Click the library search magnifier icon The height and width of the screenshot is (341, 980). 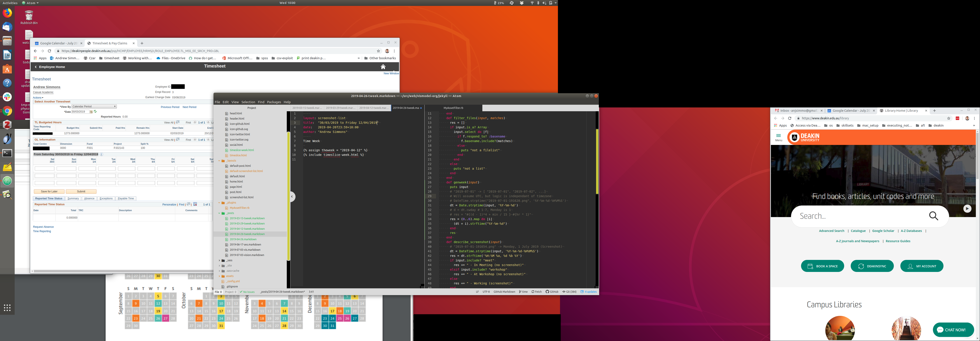point(934,216)
